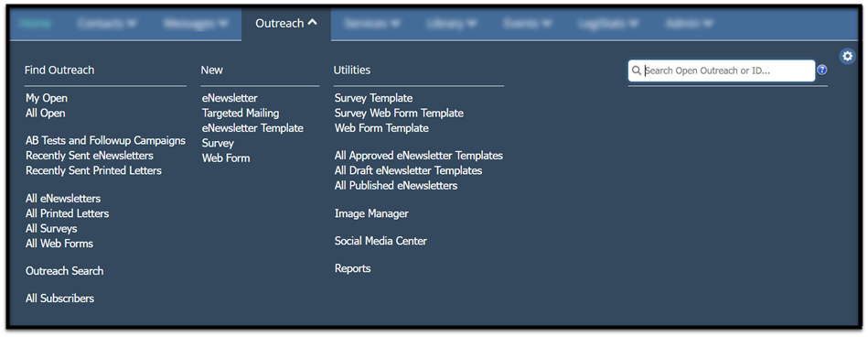
Task: Start a new Web Form
Action: click(226, 158)
